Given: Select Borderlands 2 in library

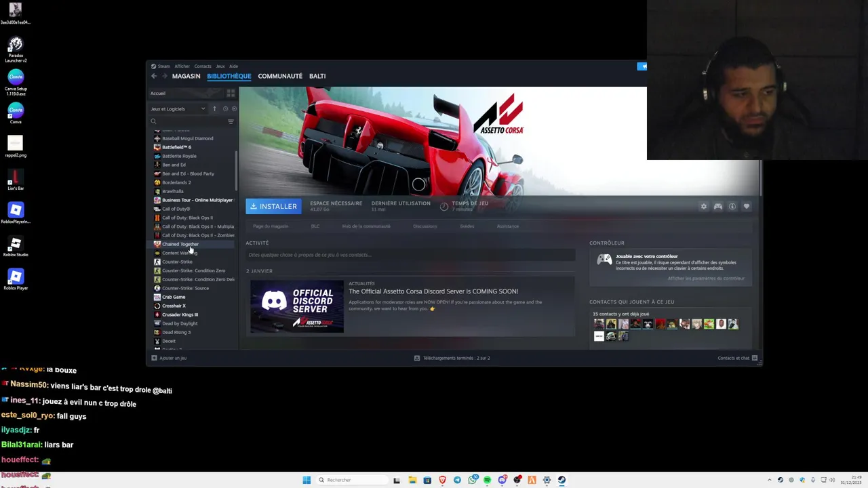Looking at the screenshot, I should 176,182.
